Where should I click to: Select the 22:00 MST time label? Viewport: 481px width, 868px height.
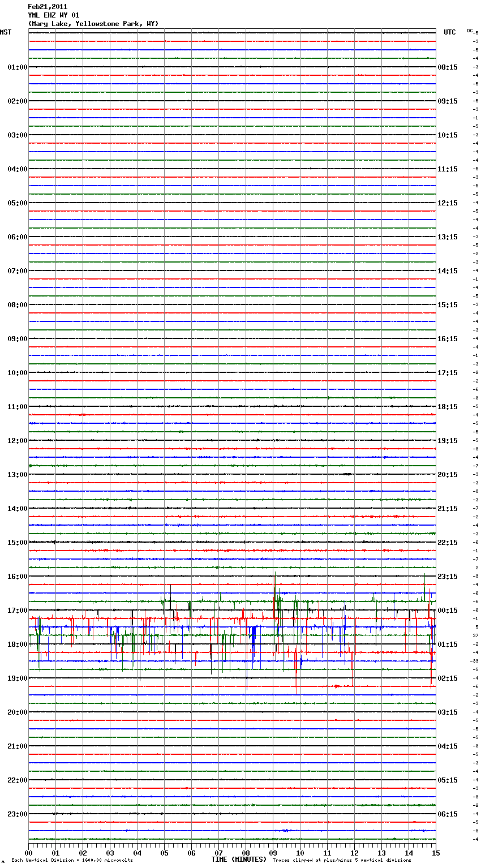point(18,780)
